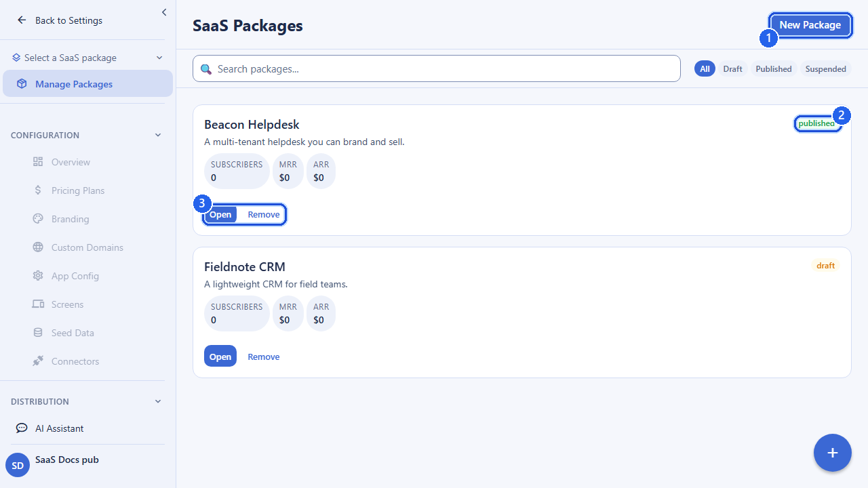This screenshot has height=488, width=868.
Task: Click the chat bubble icon for AI Assistant
Action: pyautogui.click(x=22, y=428)
